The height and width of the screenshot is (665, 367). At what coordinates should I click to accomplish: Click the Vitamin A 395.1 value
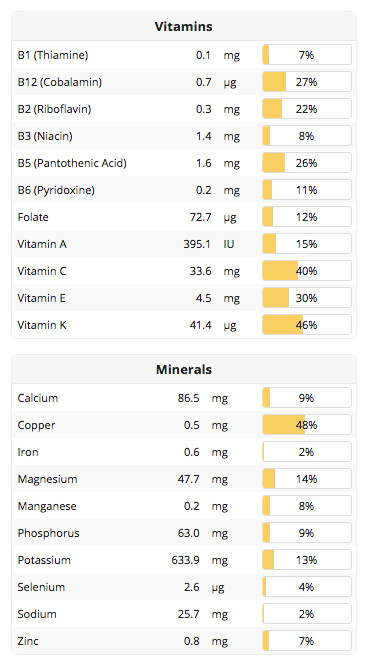[197, 244]
